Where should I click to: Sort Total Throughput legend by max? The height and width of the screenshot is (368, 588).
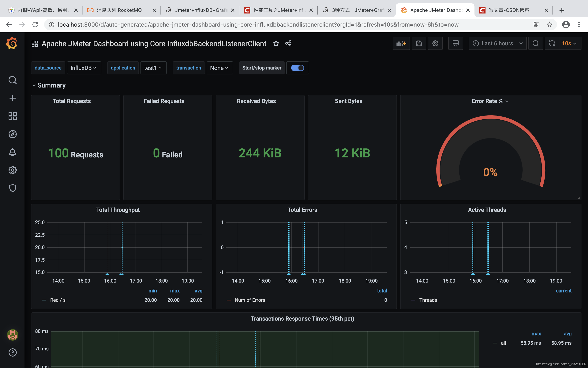175,291
